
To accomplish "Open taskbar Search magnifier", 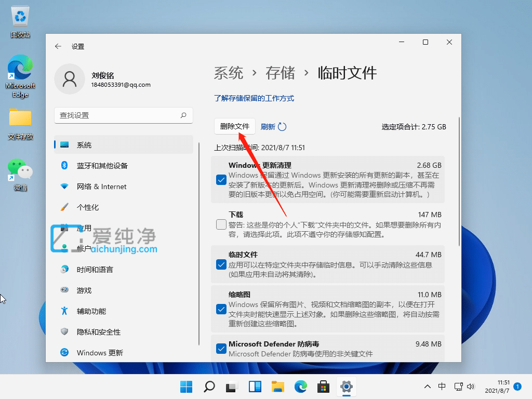I will [209, 387].
